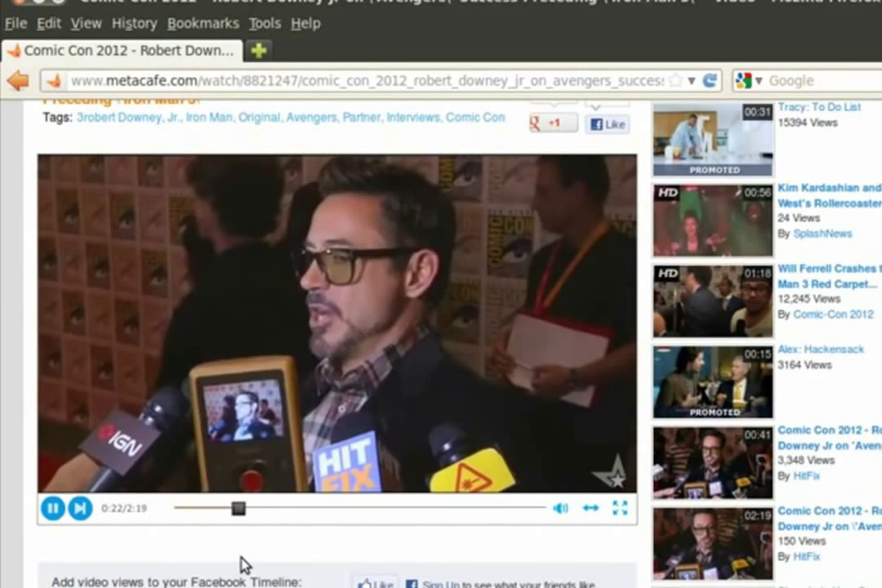This screenshot has height=588, width=882.
Task: Open the Help menu
Action: (305, 24)
